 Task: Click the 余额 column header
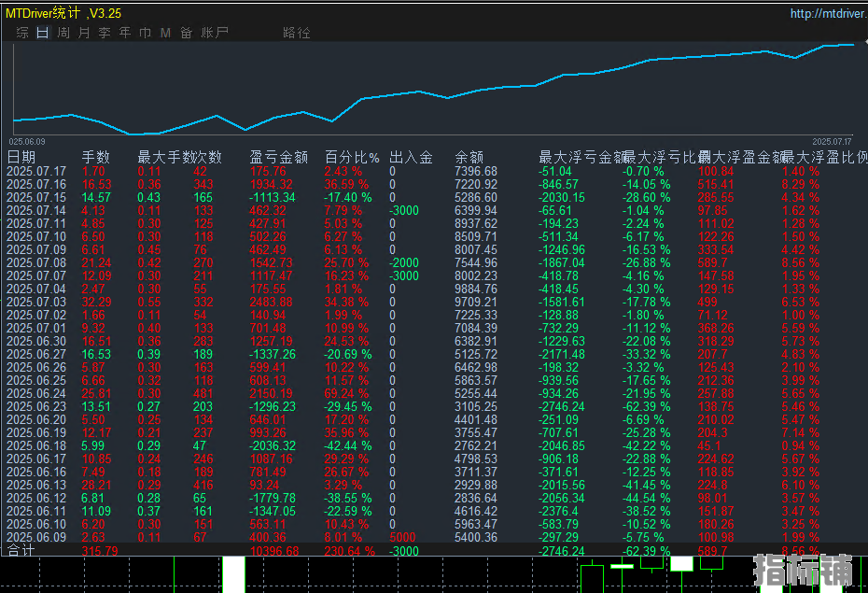click(x=469, y=157)
